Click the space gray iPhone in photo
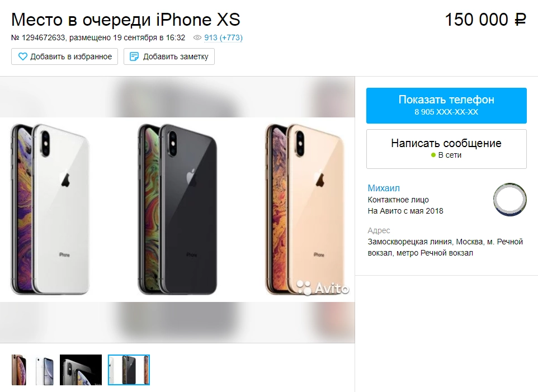The image size is (538, 392). pyautogui.click(x=177, y=209)
